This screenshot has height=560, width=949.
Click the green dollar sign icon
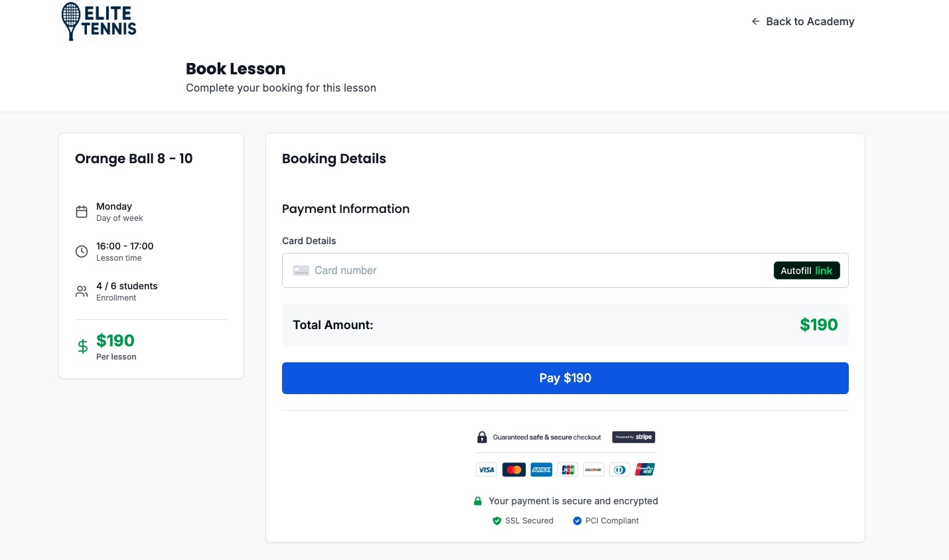pyautogui.click(x=82, y=346)
